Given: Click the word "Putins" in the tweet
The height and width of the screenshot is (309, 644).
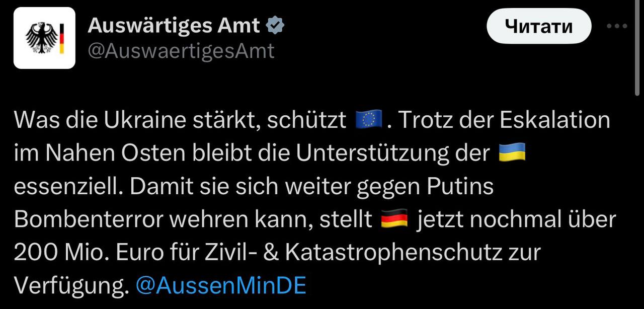Looking at the screenshot, I should (x=459, y=187).
